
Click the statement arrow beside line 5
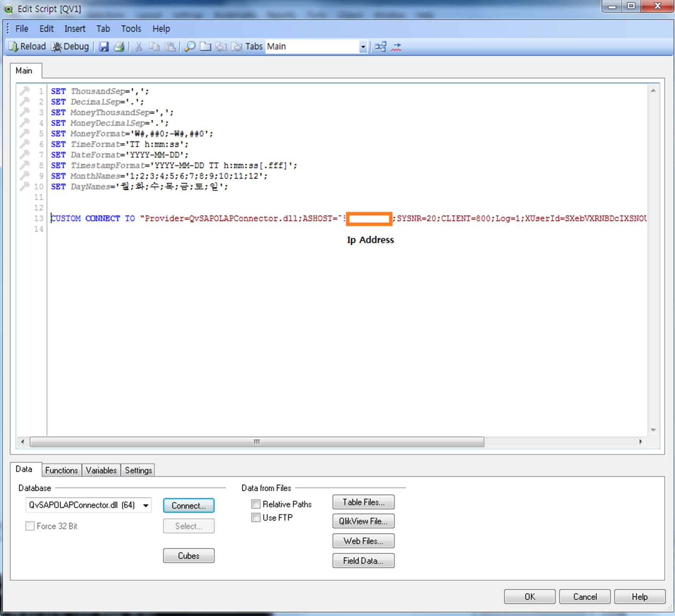point(25,133)
